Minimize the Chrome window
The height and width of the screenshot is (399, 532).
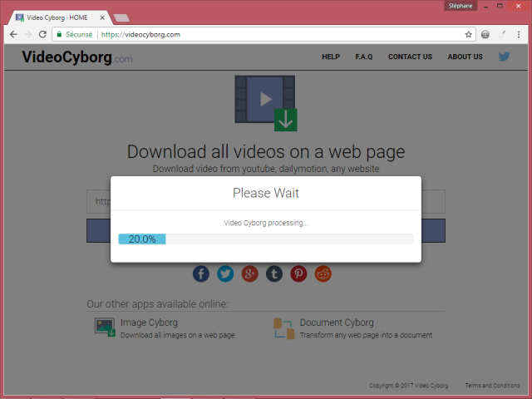(485, 6)
